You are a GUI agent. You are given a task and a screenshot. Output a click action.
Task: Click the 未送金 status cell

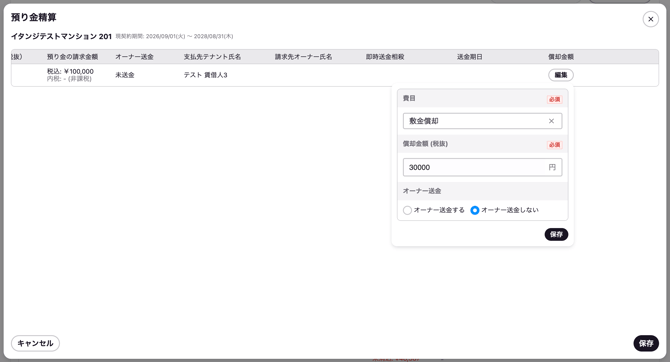pyautogui.click(x=125, y=75)
